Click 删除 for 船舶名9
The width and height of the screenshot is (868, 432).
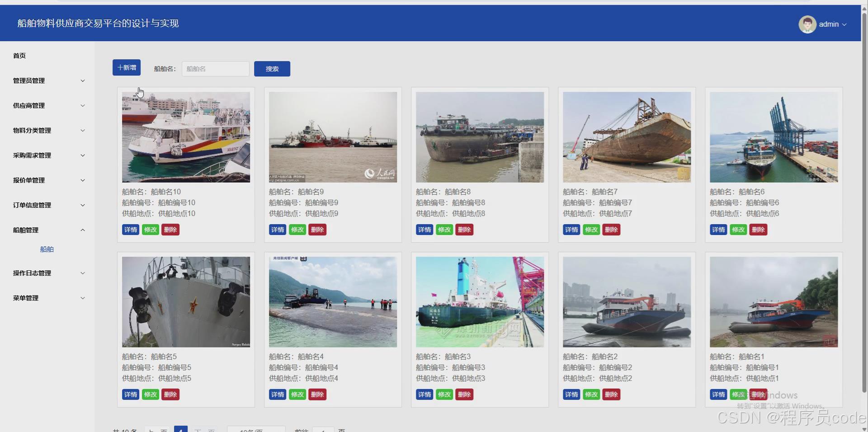coord(317,230)
